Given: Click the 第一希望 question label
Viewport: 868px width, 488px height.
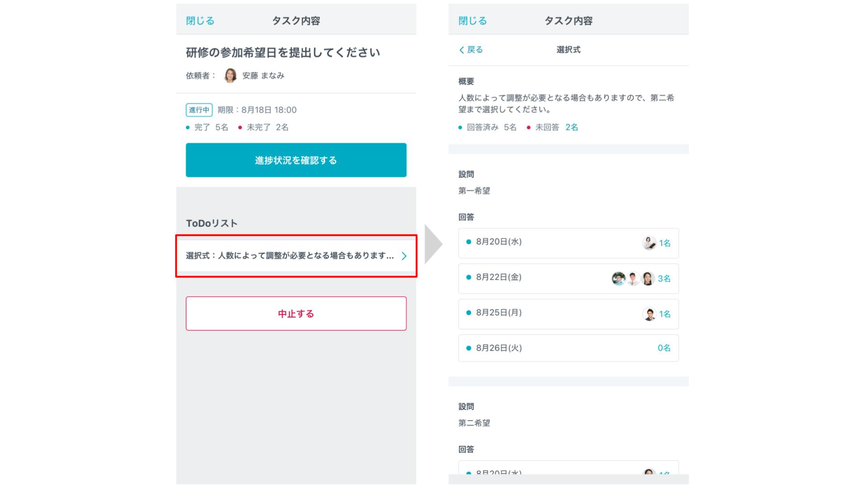Looking at the screenshot, I should (x=474, y=191).
